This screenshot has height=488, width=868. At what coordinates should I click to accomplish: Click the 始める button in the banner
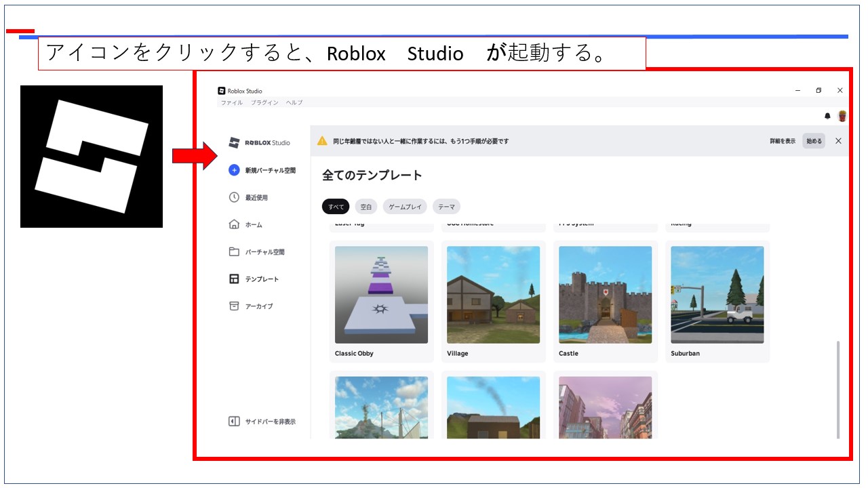814,141
